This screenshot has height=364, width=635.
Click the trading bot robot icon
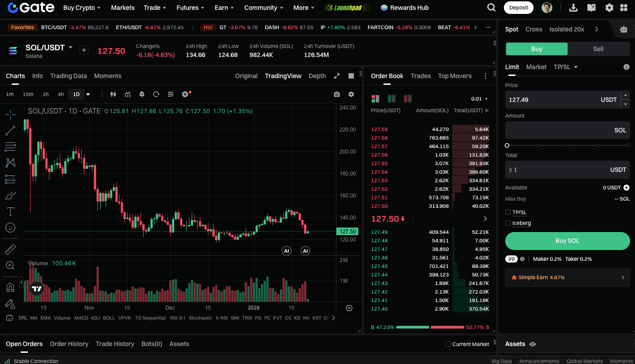tap(624, 29)
